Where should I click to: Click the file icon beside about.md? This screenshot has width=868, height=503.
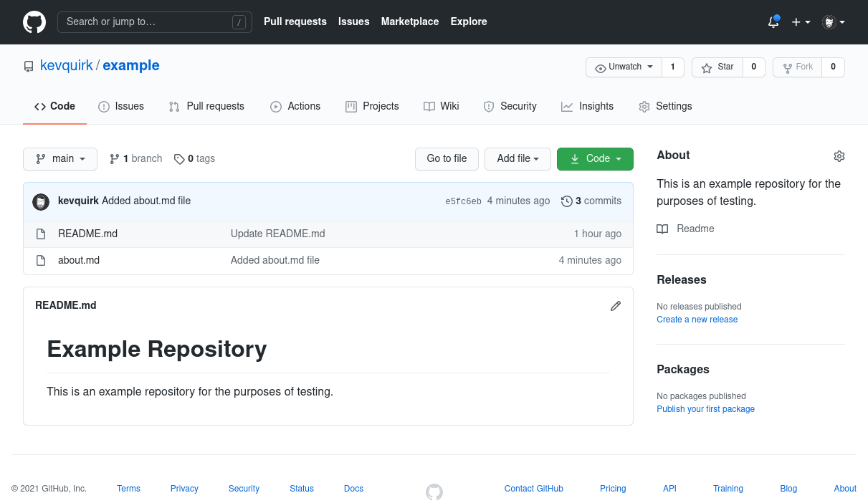[40, 260]
